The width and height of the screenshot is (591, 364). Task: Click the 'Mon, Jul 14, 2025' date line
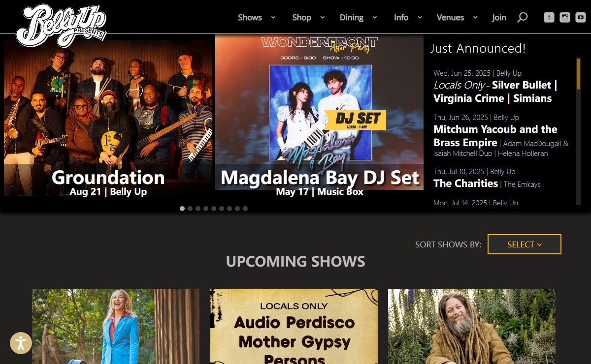pos(476,203)
